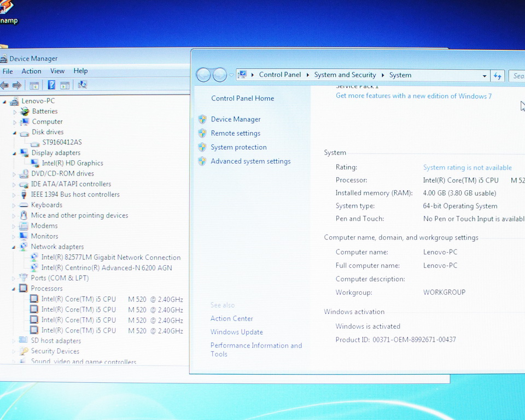The height and width of the screenshot is (420, 525).
Task: Expand the Computer node
Action: 15,122
